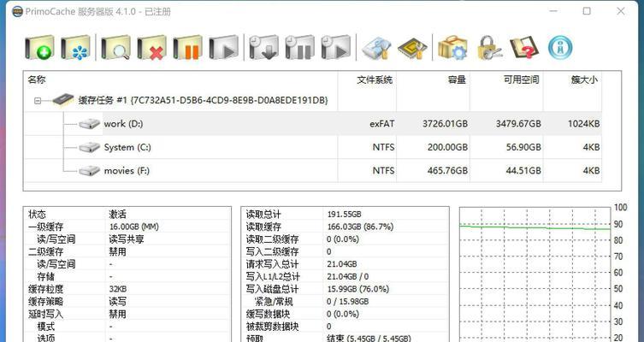The height and width of the screenshot is (342, 644).
Task: Click the 延时写入 label
Action: coord(45,314)
